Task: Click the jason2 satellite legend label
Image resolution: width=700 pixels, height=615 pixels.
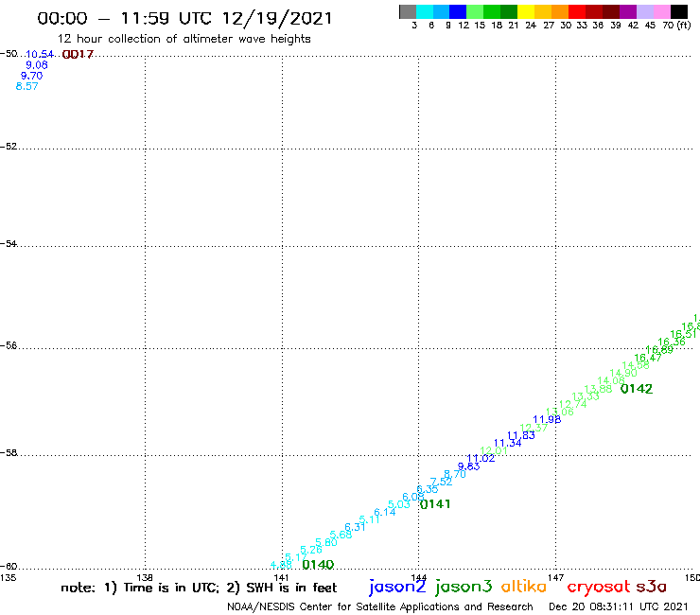Action: point(397,587)
